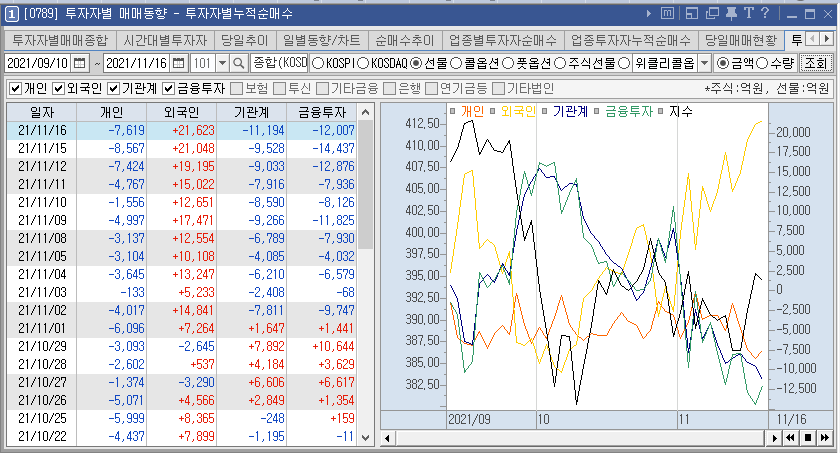
Task: Click the start date field 2021/09/10
Action: [x=38, y=63]
